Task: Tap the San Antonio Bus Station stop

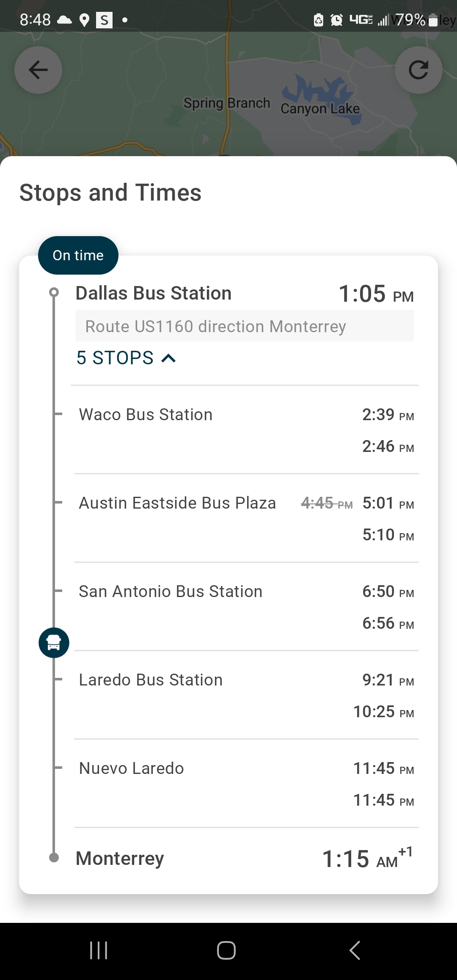Action: pyautogui.click(x=171, y=592)
